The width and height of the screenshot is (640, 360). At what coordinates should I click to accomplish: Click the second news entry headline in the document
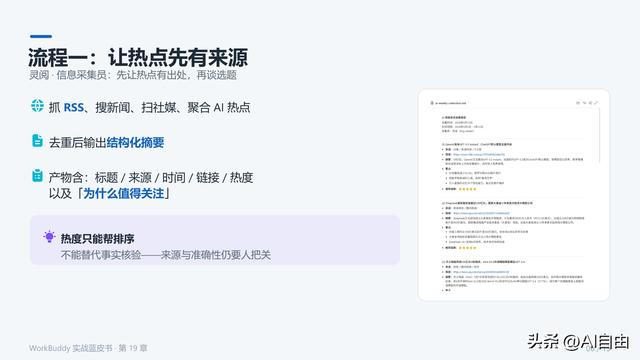487,203
